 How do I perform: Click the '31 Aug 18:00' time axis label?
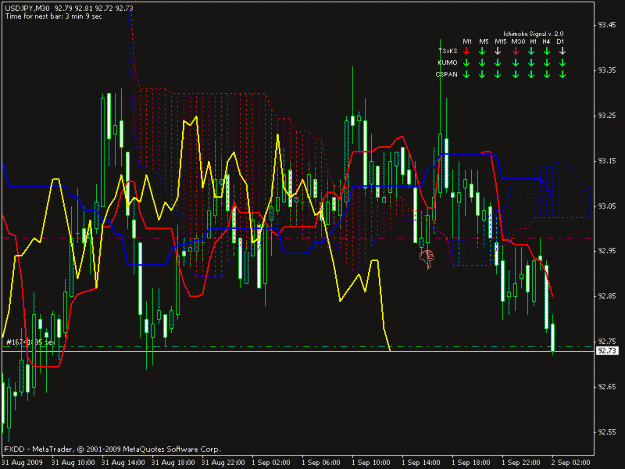pos(173,463)
